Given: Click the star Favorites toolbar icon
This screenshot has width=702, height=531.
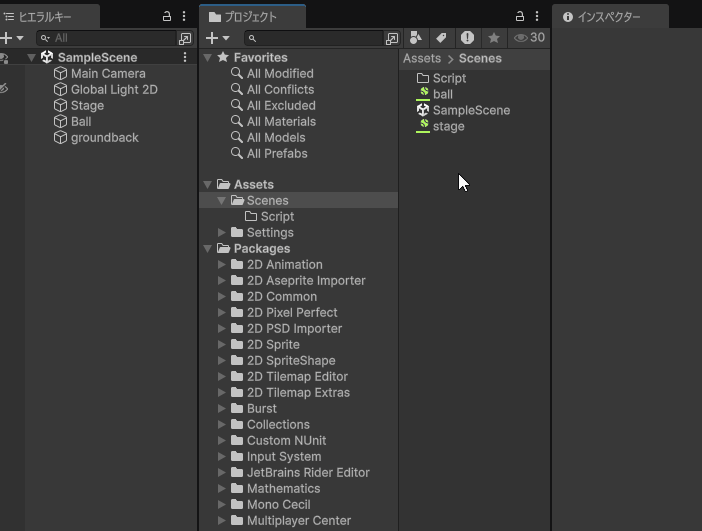Looking at the screenshot, I should point(494,38).
